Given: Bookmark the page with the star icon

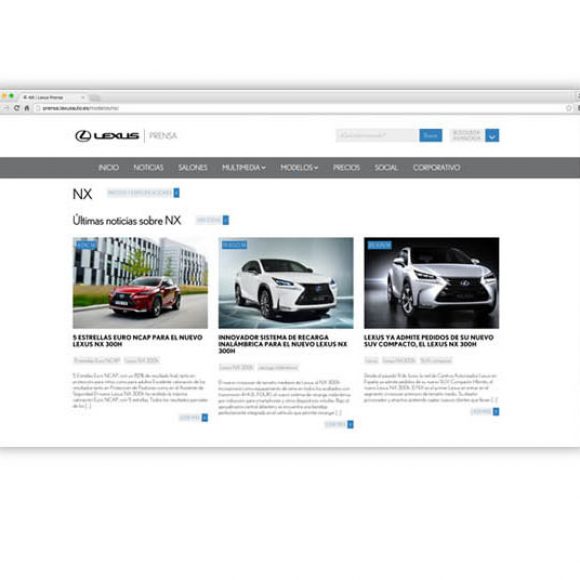Looking at the screenshot, I should (x=569, y=108).
